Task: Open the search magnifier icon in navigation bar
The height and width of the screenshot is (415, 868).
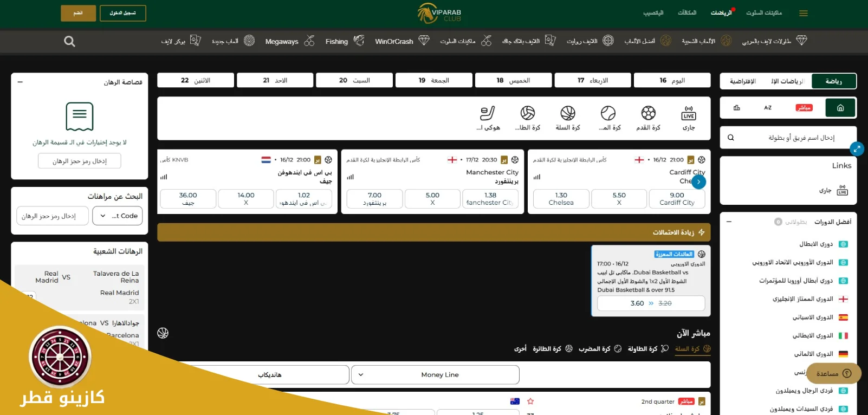Action: [x=69, y=41]
